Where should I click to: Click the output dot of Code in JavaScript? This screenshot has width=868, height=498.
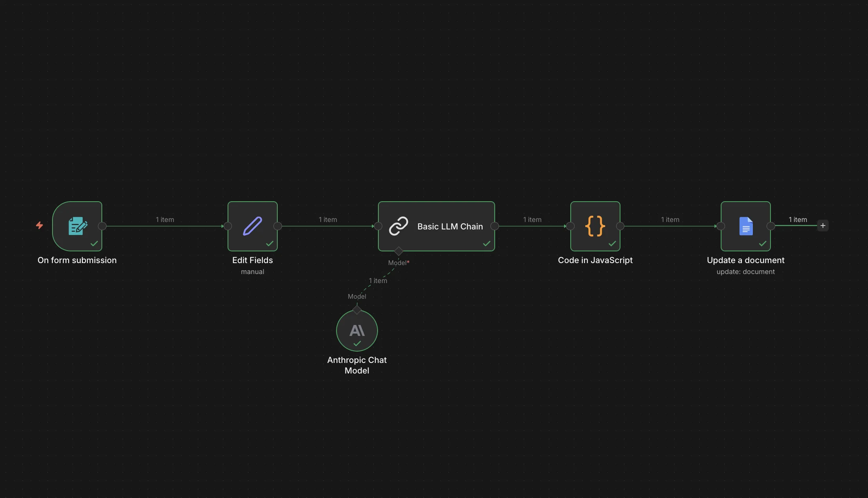tap(619, 226)
